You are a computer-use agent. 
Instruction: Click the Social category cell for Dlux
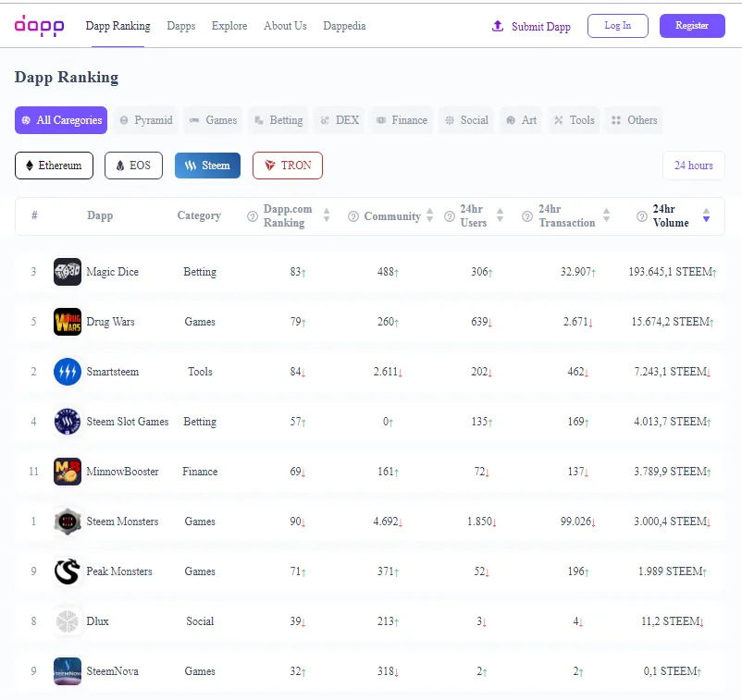pos(200,621)
